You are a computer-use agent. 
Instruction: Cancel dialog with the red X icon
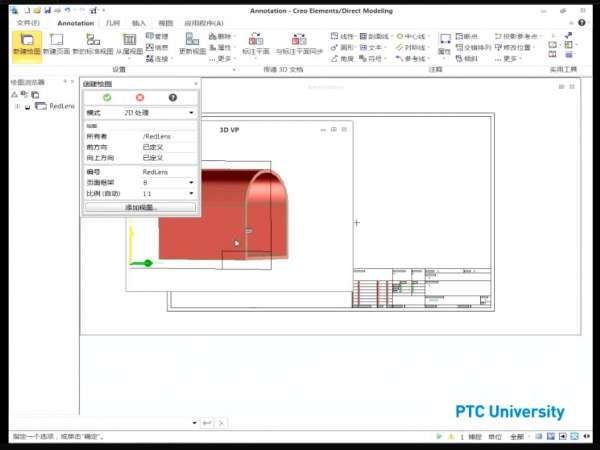pyautogui.click(x=140, y=97)
